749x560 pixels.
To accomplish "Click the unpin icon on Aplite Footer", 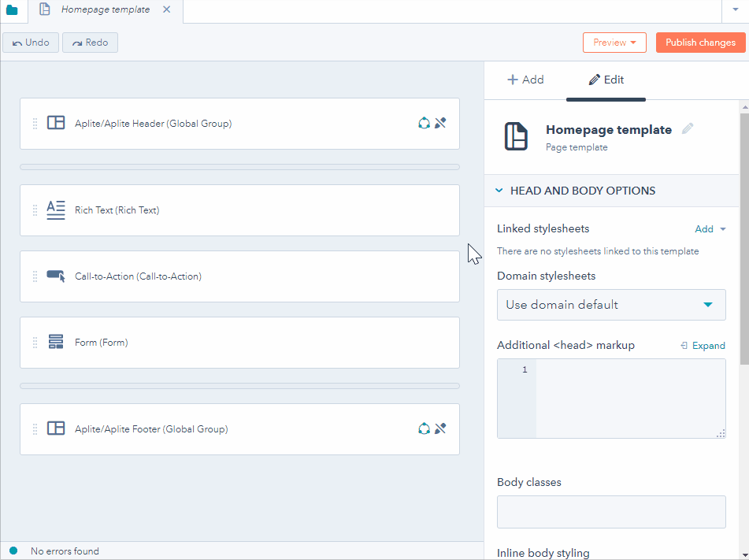I will (441, 428).
